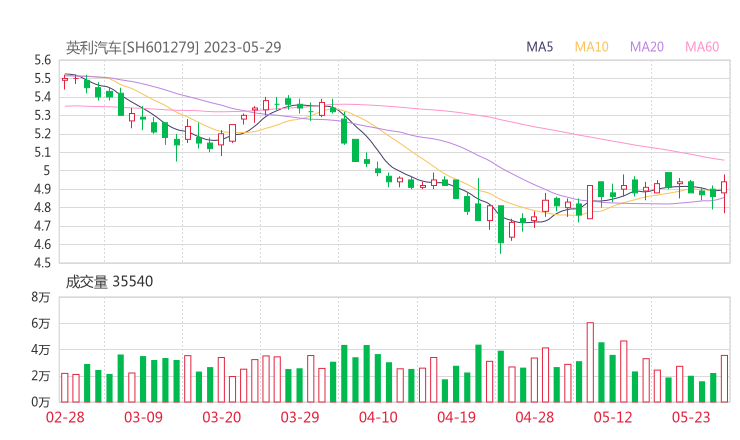The width and height of the screenshot is (740, 440).
Task: Click the 2万 volume axis label
Action: (41, 376)
